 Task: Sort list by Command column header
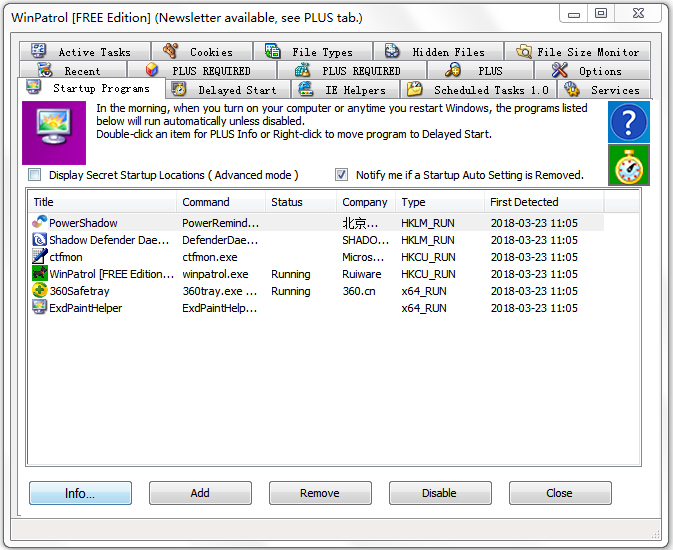(221, 202)
